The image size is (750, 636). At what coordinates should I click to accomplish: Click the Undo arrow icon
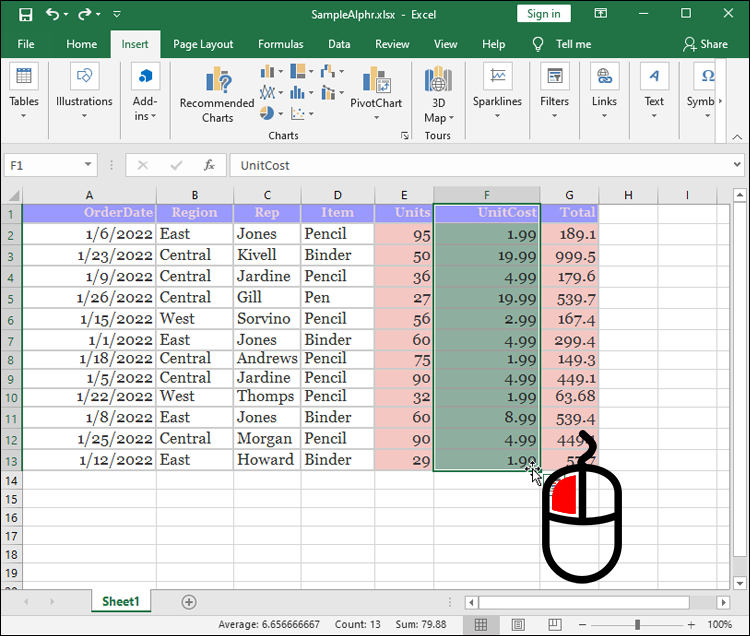(53, 14)
